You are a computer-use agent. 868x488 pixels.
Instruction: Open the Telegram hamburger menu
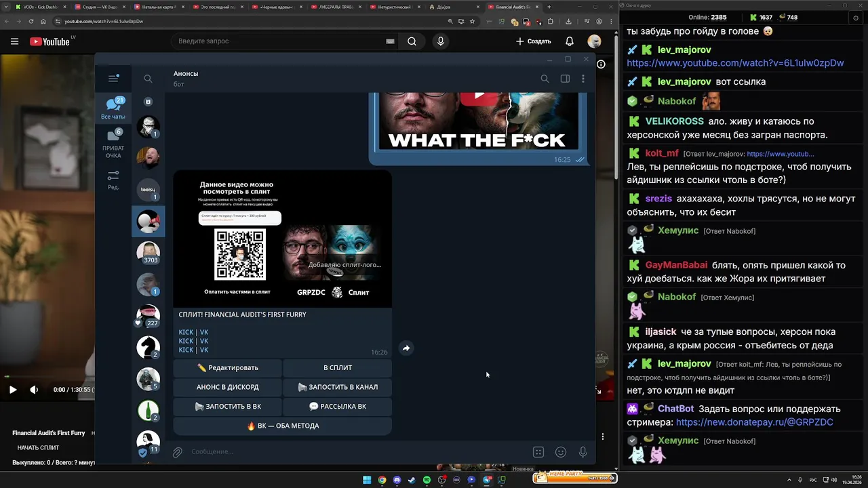click(x=113, y=79)
